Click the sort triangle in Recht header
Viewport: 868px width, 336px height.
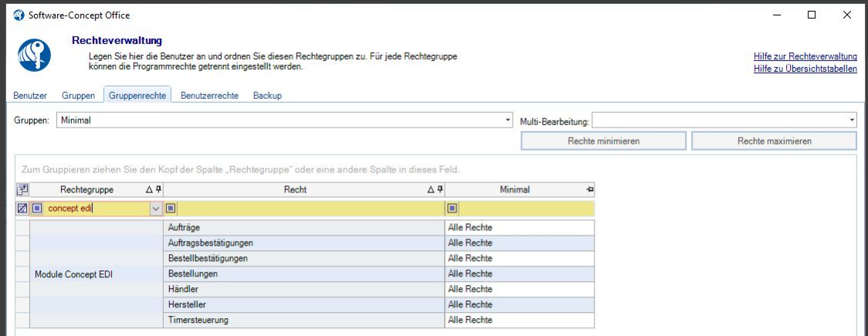[x=430, y=189]
